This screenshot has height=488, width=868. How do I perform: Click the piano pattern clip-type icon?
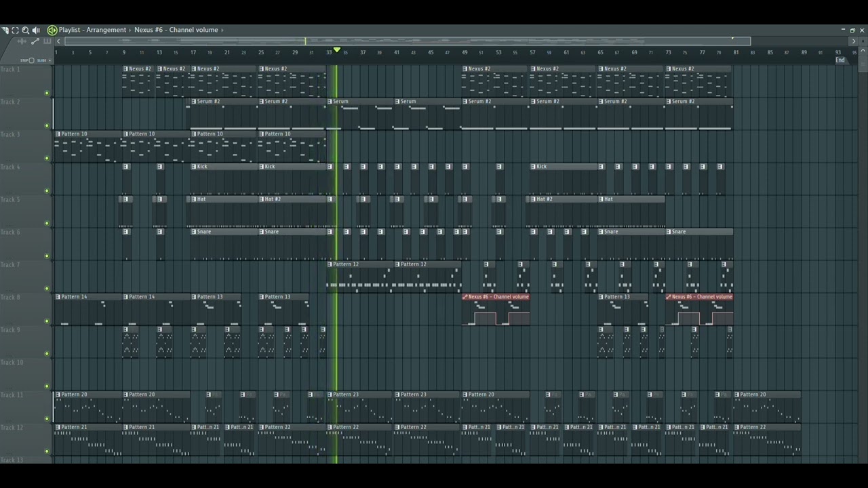point(47,41)
